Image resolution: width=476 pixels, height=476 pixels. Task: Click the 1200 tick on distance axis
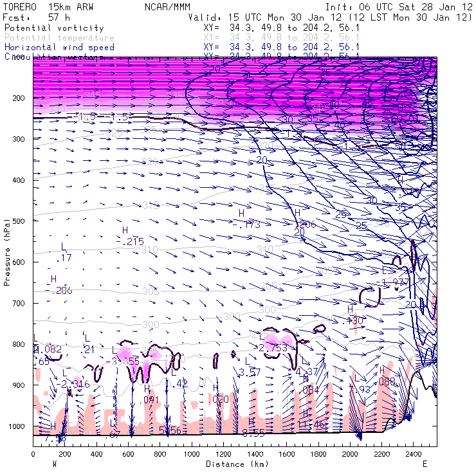(223, 454)
